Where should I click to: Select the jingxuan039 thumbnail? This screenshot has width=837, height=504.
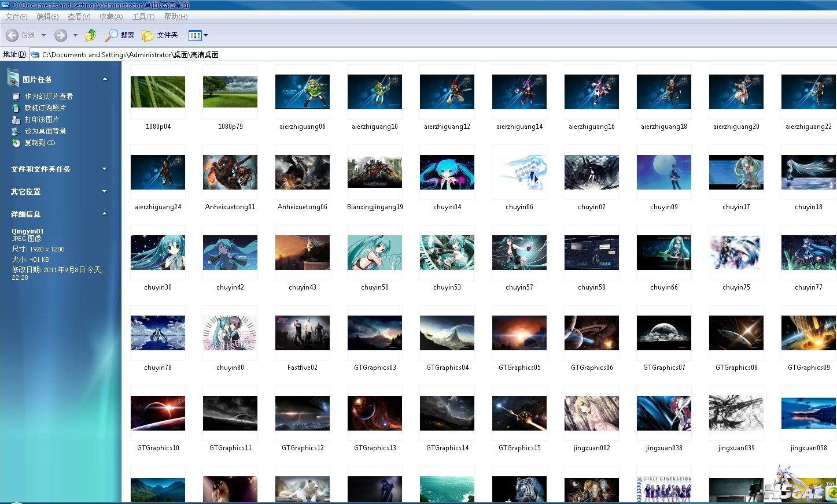[x=736, y=413]
